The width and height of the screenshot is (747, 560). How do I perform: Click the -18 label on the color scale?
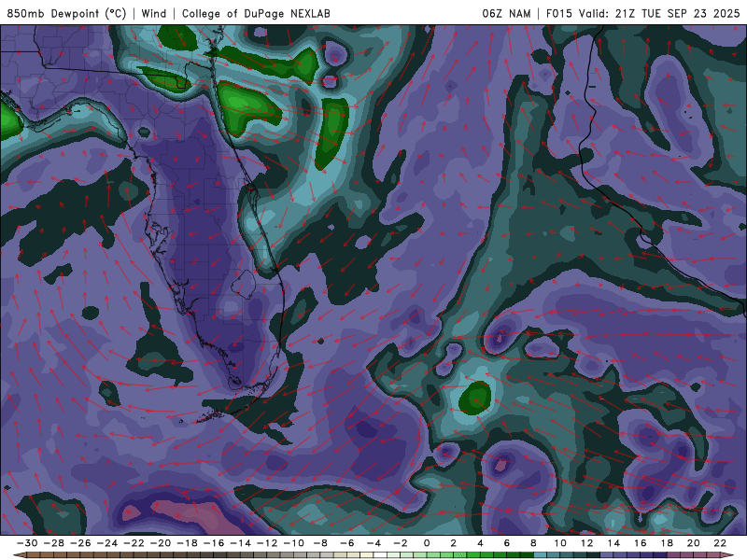click(188, 543)
